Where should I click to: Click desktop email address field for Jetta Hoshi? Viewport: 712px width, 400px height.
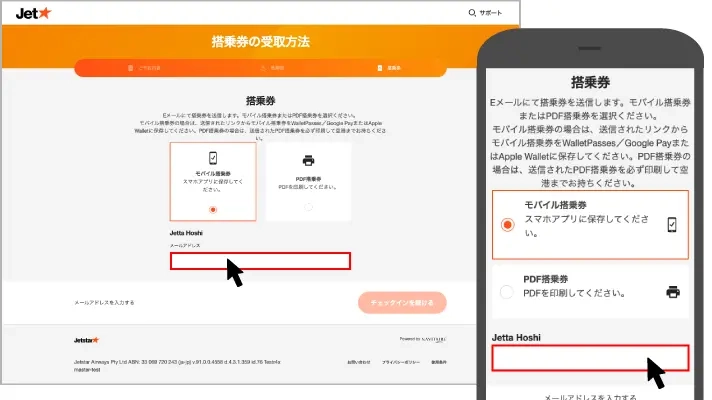260,261
